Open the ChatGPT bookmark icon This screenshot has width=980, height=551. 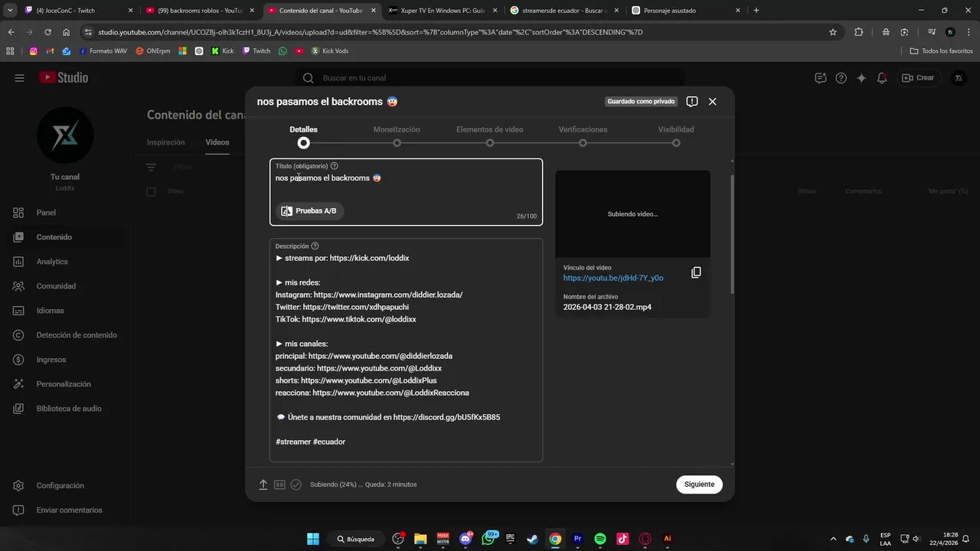tap(199, 51)
